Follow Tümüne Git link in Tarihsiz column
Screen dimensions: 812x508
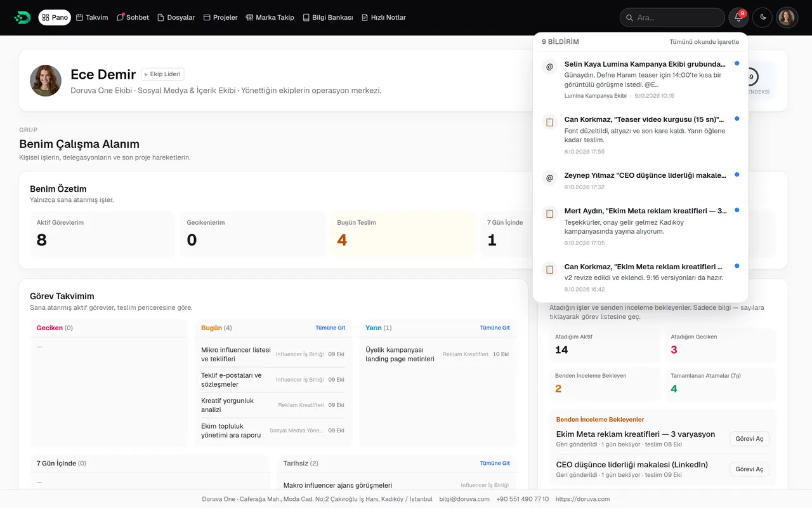pos(495,464)
